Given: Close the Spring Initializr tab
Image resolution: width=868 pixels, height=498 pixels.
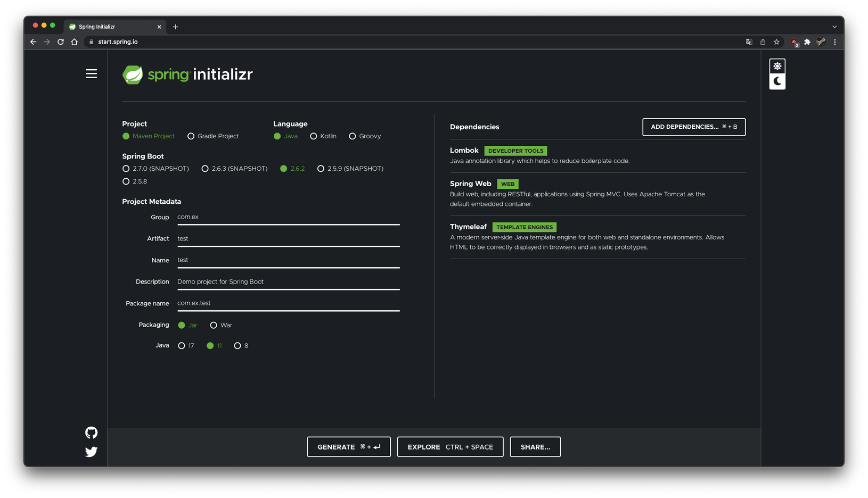Looking at the screenshot, I should (x=159, y=27).
